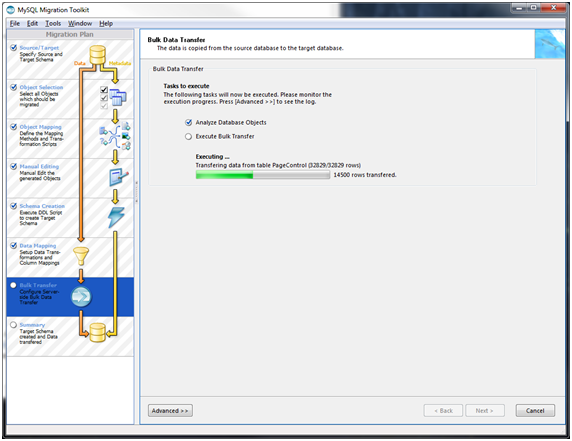This screenshot has height=441, width=572.
Task: Click the Source/Target step checkmark
Action: 13,48
